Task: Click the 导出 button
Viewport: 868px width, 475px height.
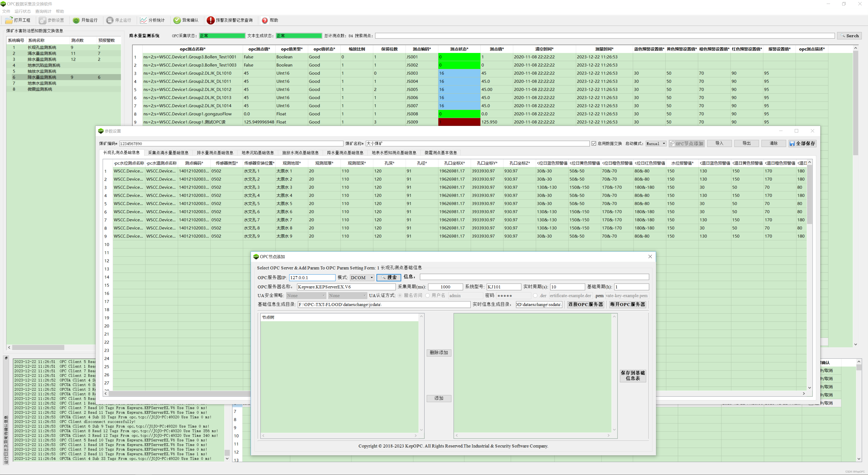Action: 747,144
